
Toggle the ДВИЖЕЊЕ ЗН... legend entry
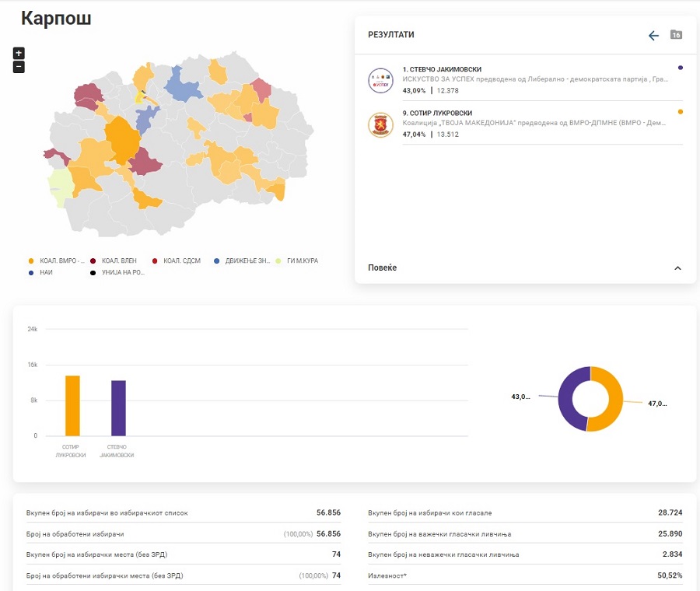tap(242, 261)
